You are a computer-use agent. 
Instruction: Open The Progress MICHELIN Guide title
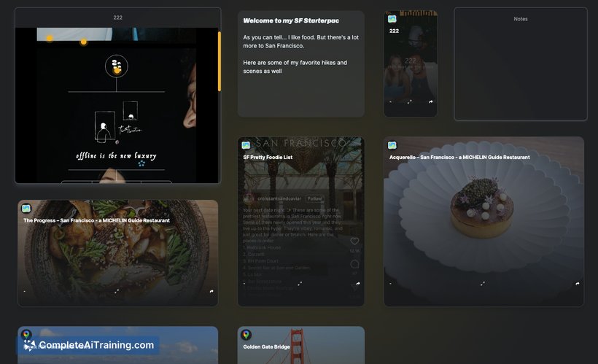point(96,220)
